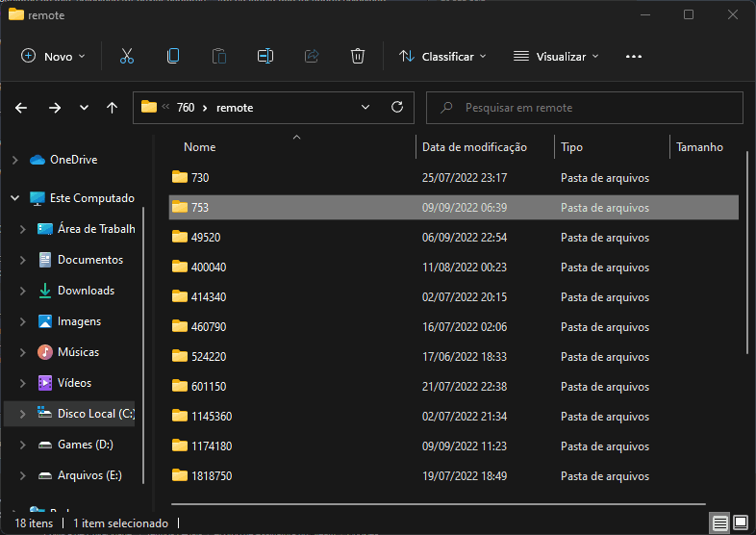Sort by Data de modificação column
Viewport: 756px width, 535px height.
click(x=474, y=147)
